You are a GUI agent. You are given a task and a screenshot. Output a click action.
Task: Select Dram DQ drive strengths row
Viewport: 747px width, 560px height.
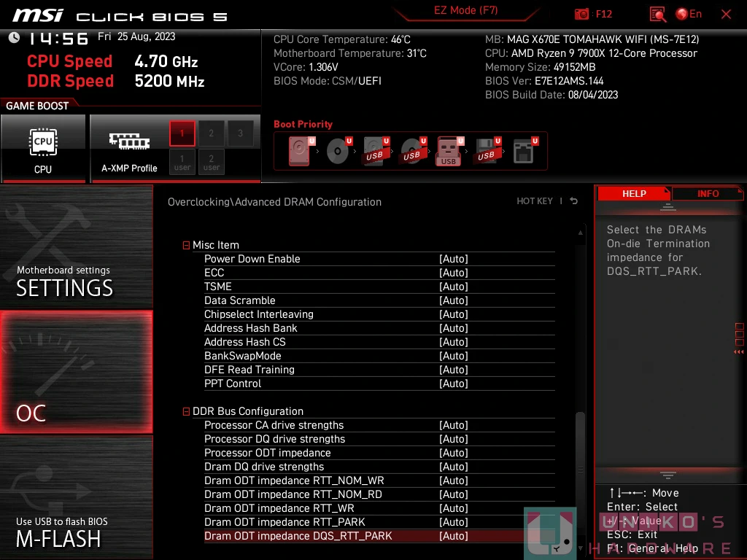[379, 467]
